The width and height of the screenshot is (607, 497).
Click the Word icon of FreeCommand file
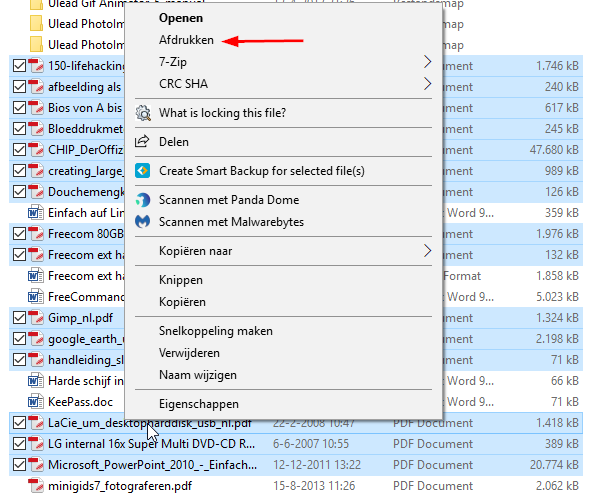pos(36,297)
